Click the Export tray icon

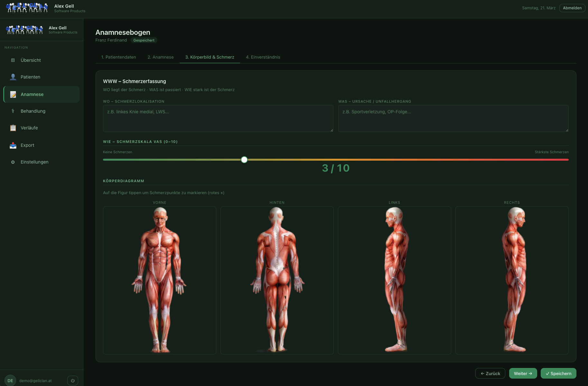(x=13, y=145)
